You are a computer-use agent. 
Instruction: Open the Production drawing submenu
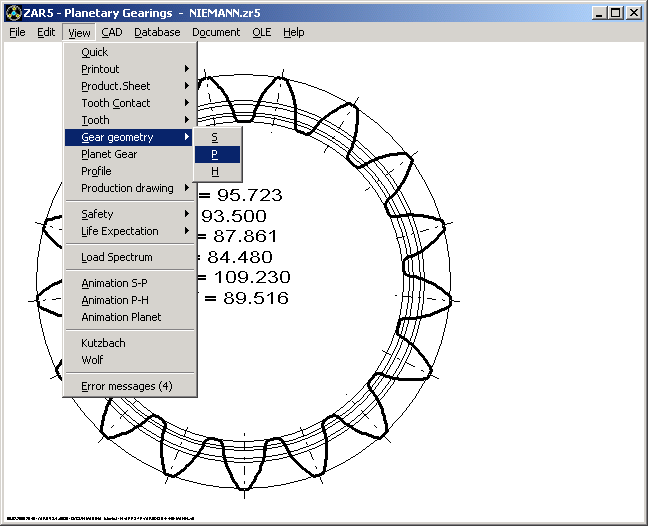127,188
